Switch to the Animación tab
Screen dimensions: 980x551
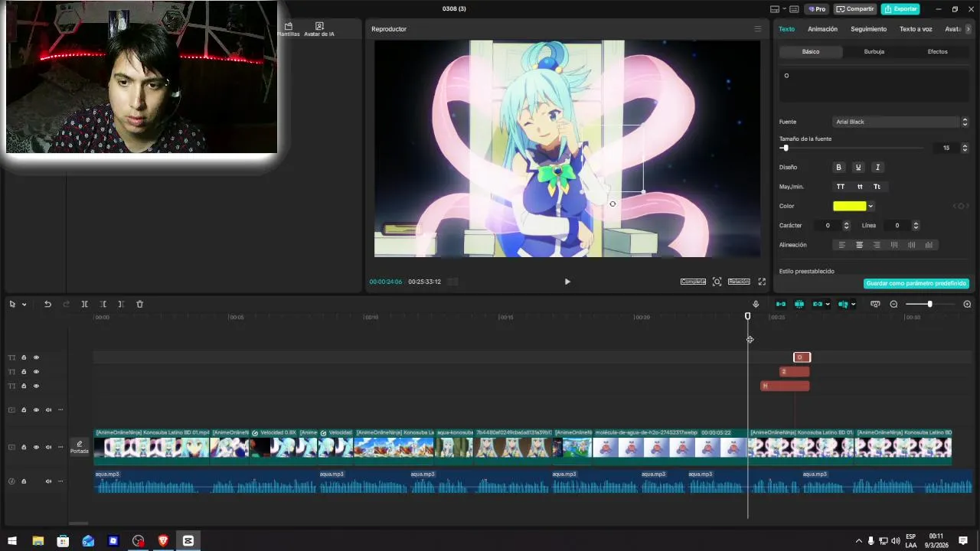pos(823,29)
